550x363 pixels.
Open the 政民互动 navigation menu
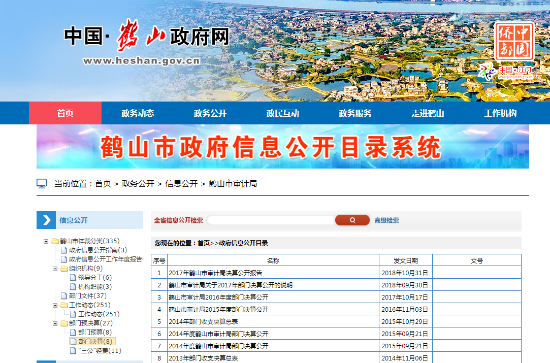(283, 113)
